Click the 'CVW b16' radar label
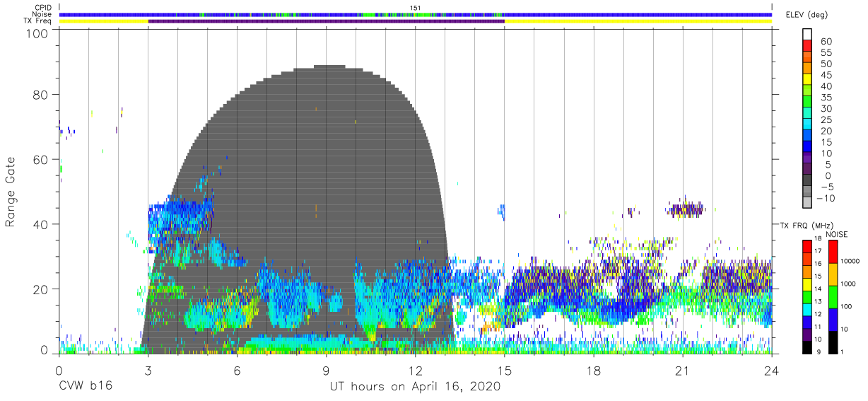 tap(85, 386)
